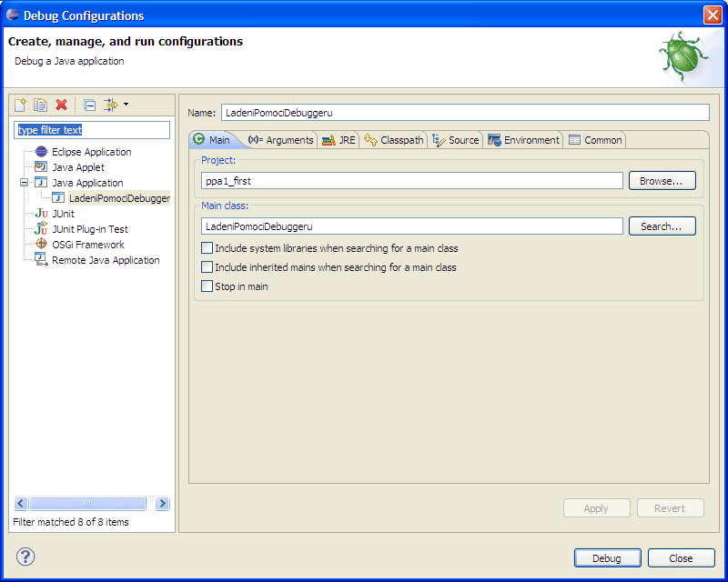
Task: Switch to the Classpath tab
Action: coord(394,140)
